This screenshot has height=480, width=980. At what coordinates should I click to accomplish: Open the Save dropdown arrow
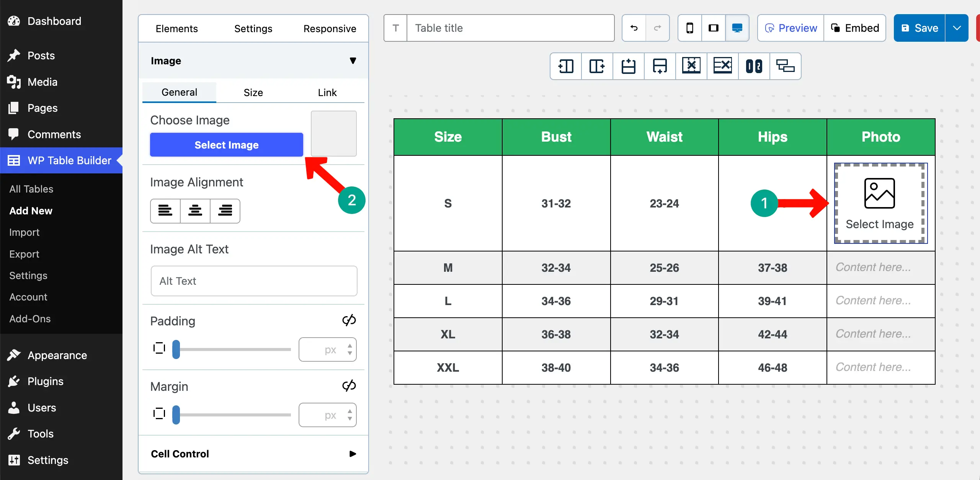pos(957,28)
